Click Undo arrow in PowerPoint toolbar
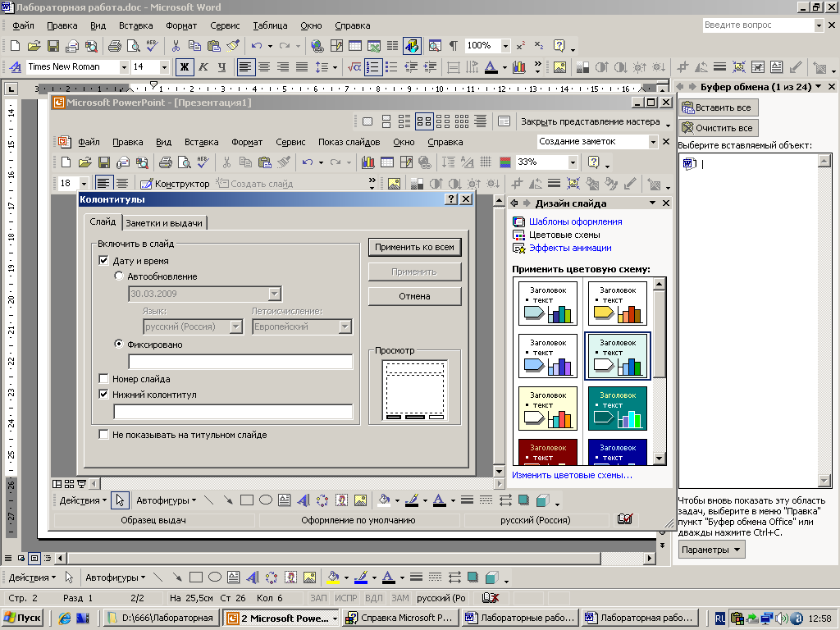This screenshot has width=840, height=630. [307, 162]
